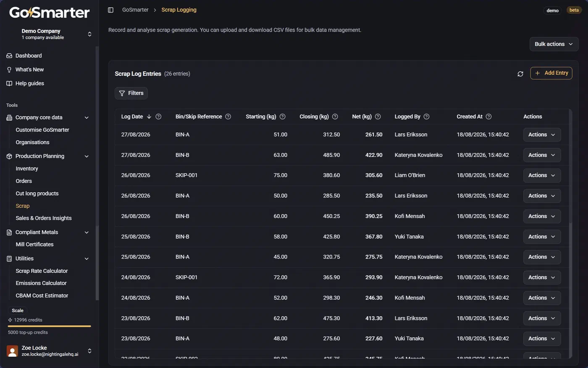This screenshot has height=368, width=588.
Task: Collapse Utilities section chevron
Action: pos(87,259)
